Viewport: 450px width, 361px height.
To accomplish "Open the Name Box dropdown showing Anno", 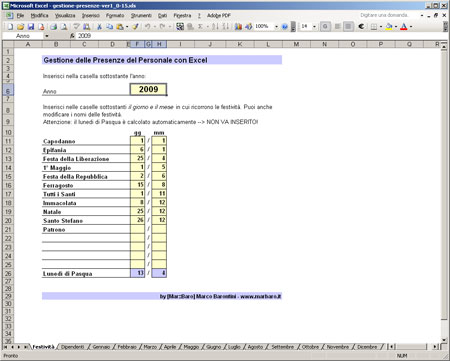I will 47,36.
